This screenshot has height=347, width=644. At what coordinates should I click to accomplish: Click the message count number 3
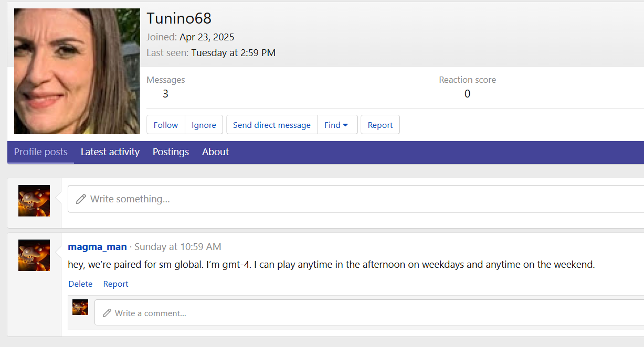pyautogui.click(x=165, y=94)
